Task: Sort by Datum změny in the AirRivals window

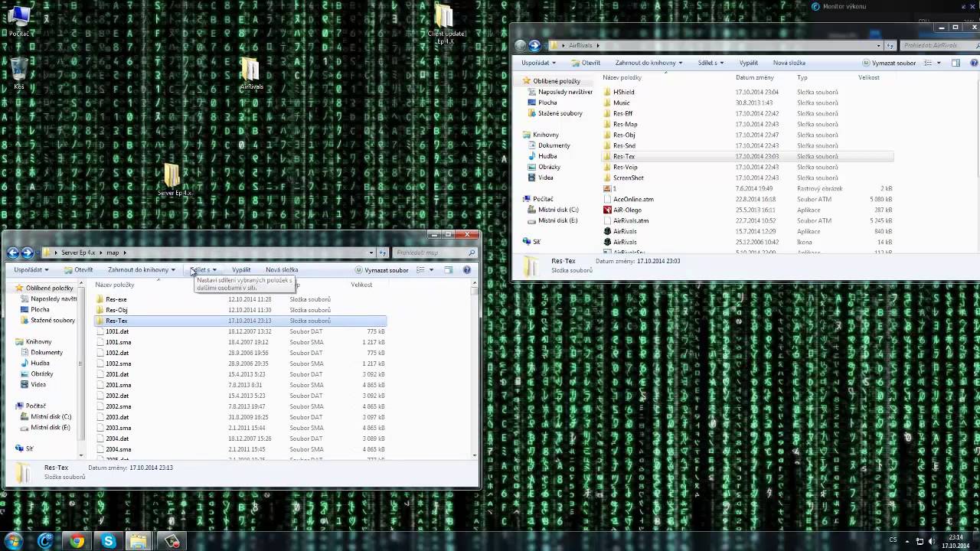Action: click(755, 77)
